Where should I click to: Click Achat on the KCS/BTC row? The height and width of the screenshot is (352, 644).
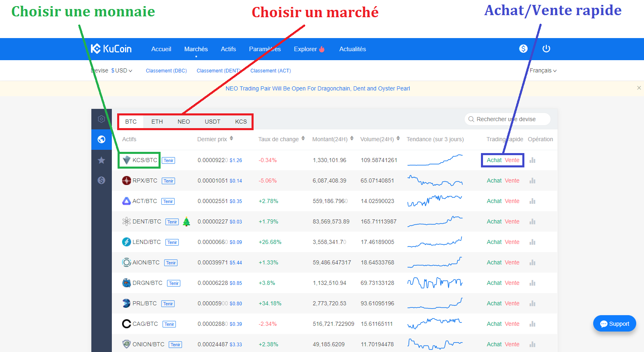(x=494, y=160)
